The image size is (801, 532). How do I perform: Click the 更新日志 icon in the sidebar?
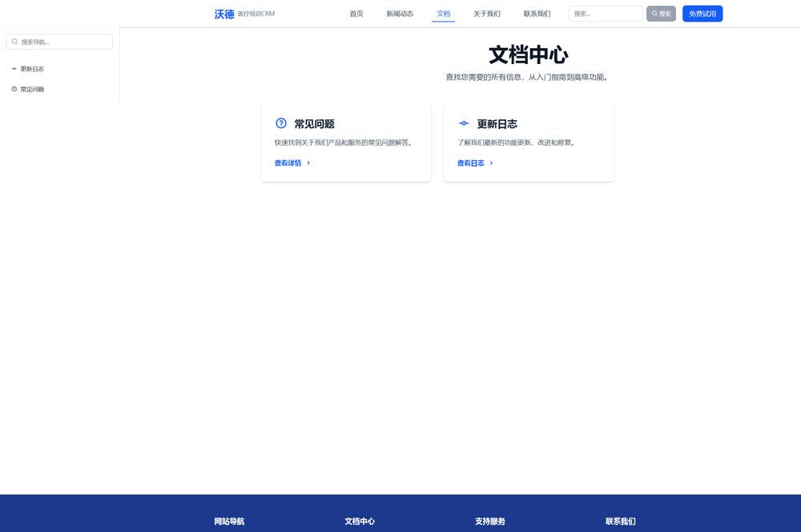14,69
